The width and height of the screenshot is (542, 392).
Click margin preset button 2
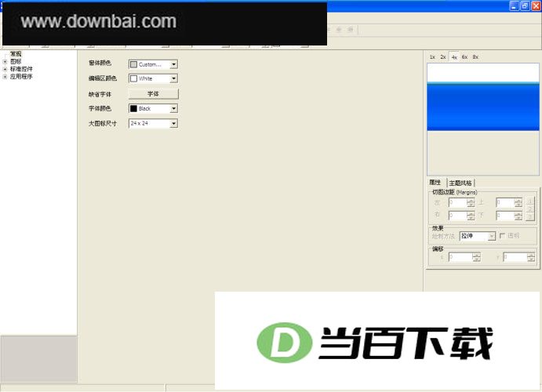click(x=530, y=209)
